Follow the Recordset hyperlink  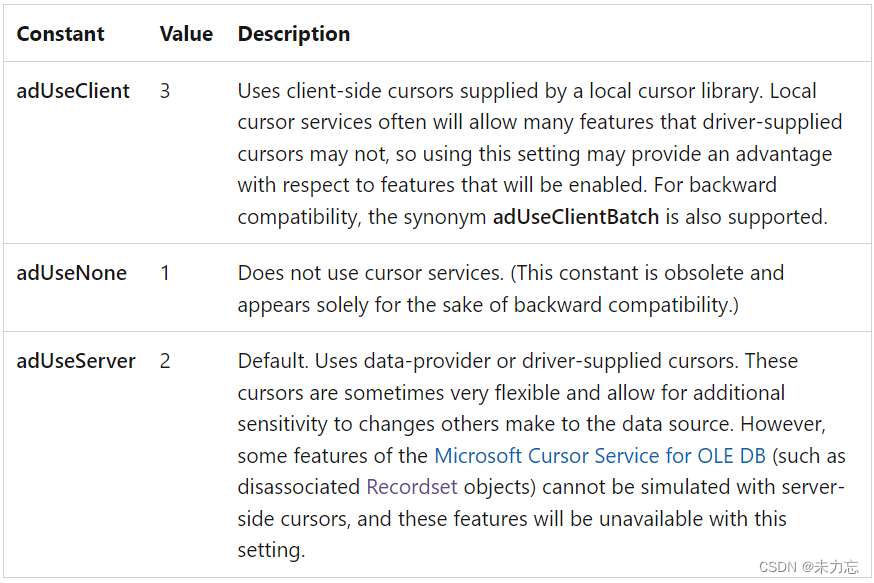(x=411, y=487)
